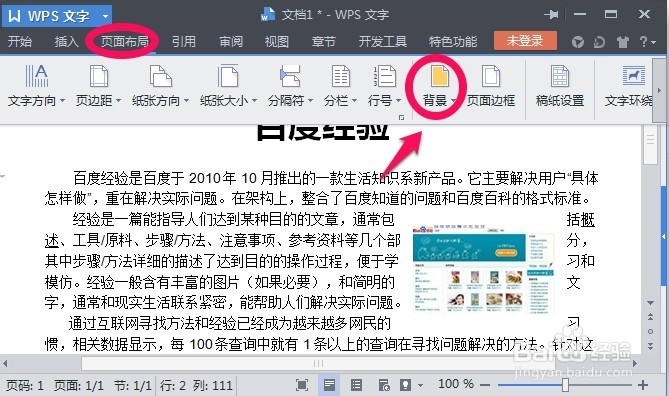
Task: Go to previous page double-arrow button
Action: 651,317
